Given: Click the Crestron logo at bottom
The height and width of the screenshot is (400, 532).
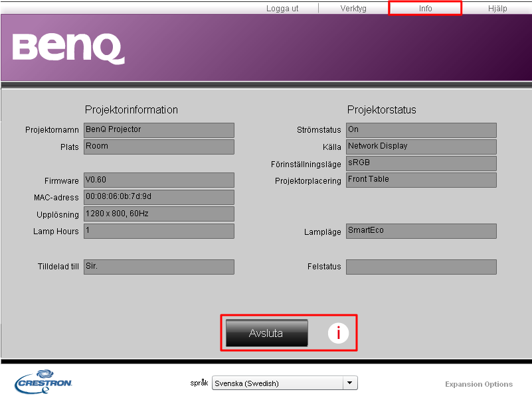Looking at the screenshot, I should pyautogui.click(x=43, y=382).
